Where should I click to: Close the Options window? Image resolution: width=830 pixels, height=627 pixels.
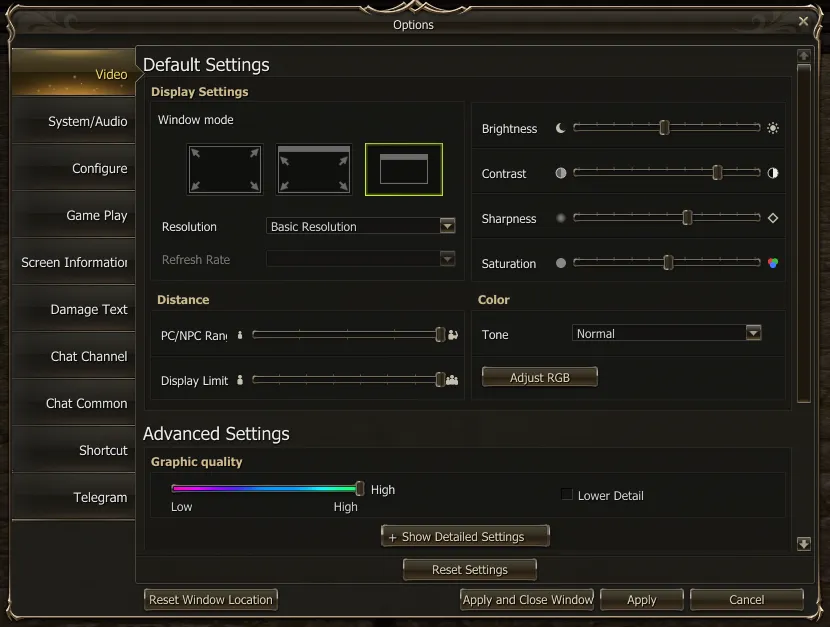pyautogui.click(x=803, y=21)
